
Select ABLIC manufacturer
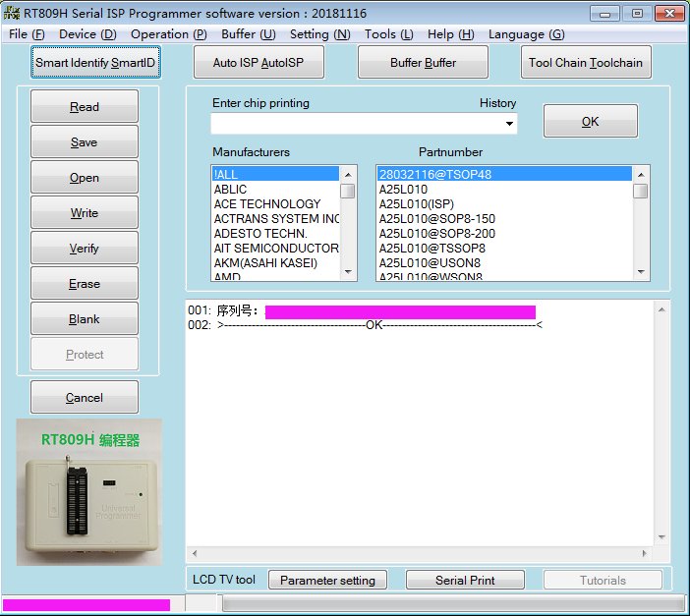click(x=275, y=190)
